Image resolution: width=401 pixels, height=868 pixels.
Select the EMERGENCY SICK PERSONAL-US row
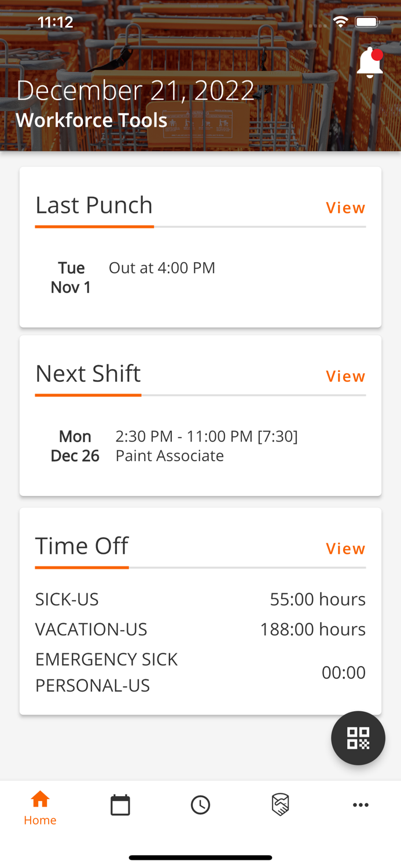tap(200, 671)
